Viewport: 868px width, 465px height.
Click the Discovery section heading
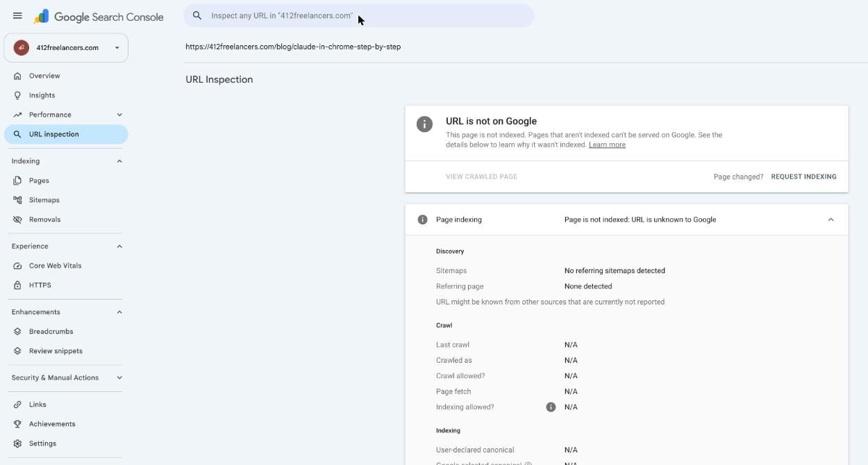[x=450, y=252]
